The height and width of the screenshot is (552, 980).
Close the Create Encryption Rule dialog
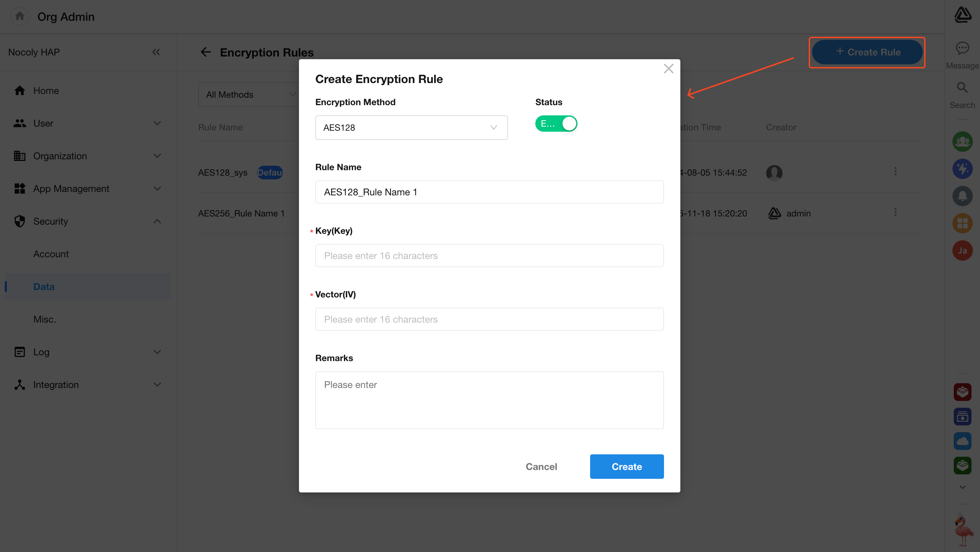click(668, 69)
